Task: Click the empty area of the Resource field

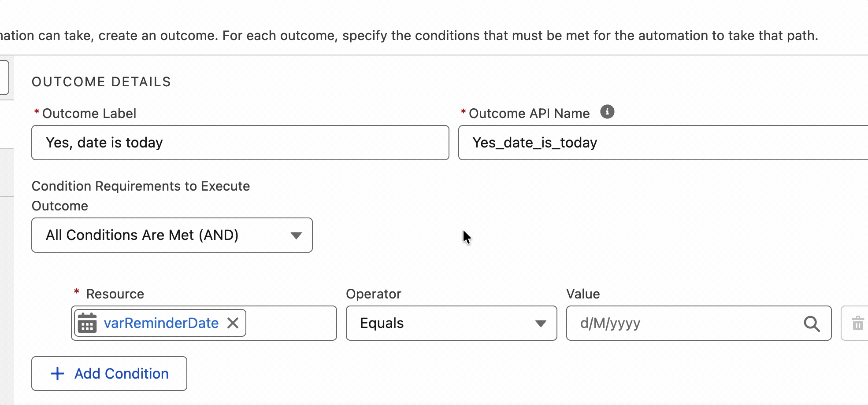Action: pos(291,323)
